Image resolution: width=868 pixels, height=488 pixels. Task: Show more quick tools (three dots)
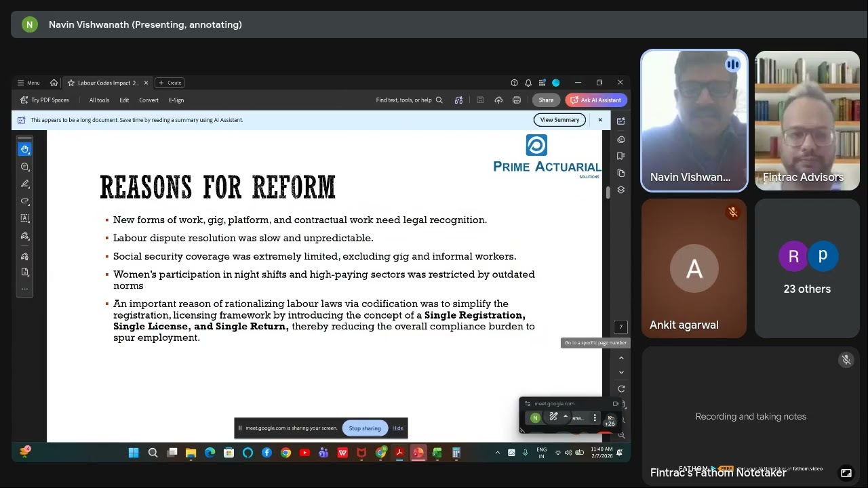coord(25,289)
